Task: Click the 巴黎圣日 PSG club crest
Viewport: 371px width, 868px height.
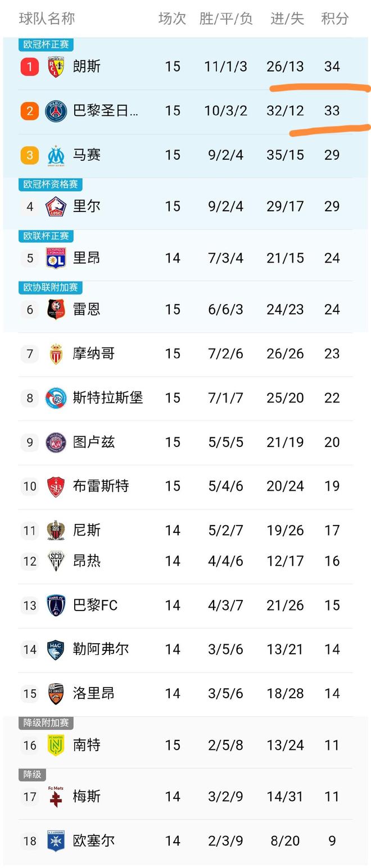Action: click(55, 111)
